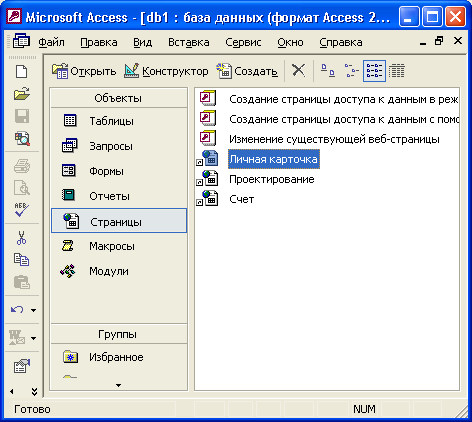This screenshot has height=422, width=472.
Task: Open the Undo dropdown arrow
Action: [x=33, y=310]
